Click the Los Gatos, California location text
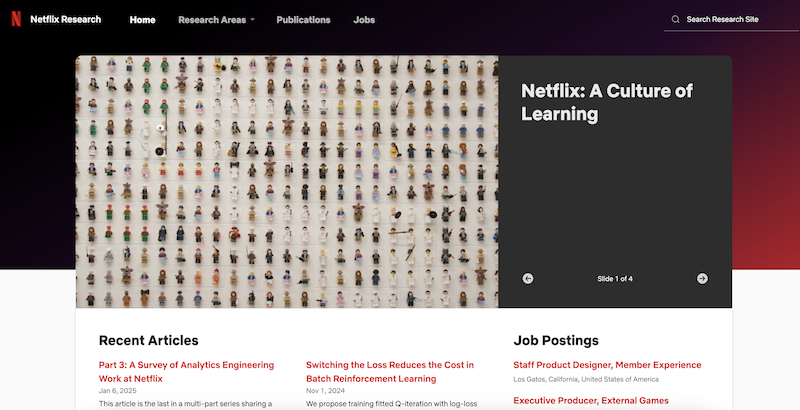This screenshot has height=410, width=800. tap(586, 379)
